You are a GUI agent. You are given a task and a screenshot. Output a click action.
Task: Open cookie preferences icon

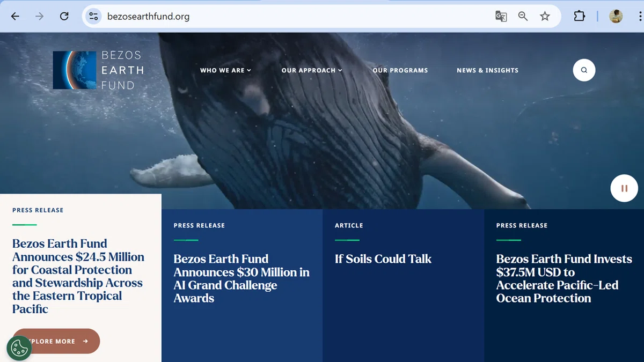pos(19,348)
